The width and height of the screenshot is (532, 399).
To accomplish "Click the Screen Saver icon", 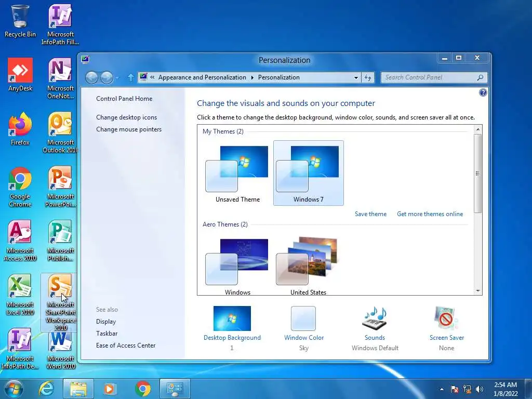I will (x=446, y=318).
